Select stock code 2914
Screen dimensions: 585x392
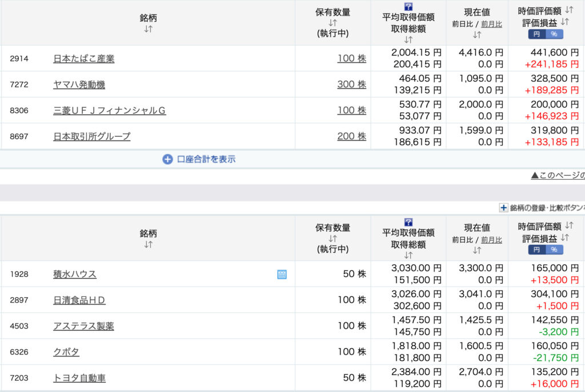[19, 59]
